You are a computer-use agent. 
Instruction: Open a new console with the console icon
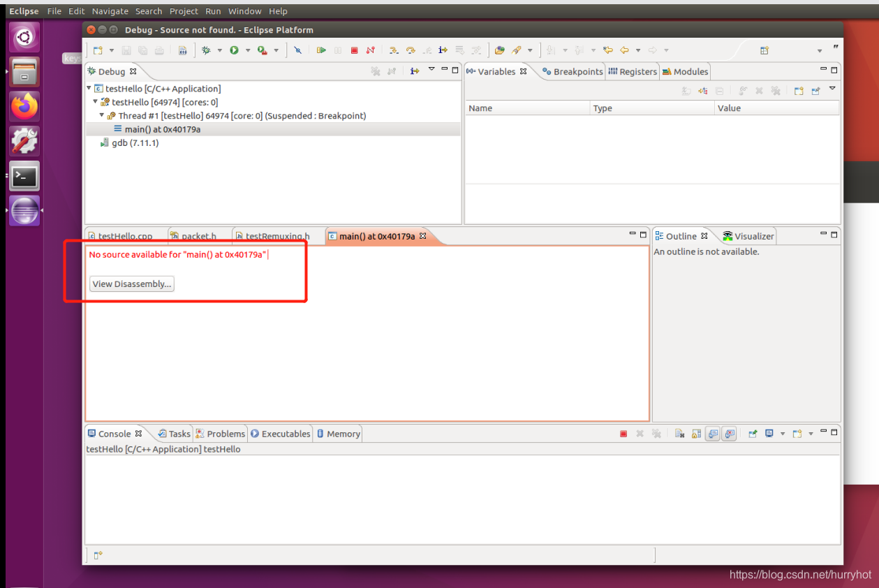tap(797, 433)
